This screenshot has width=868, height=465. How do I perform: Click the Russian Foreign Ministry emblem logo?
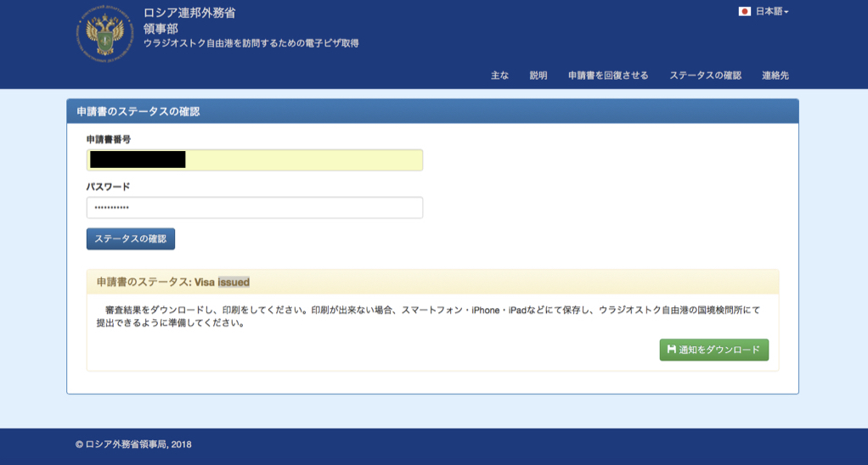point(104,33)
